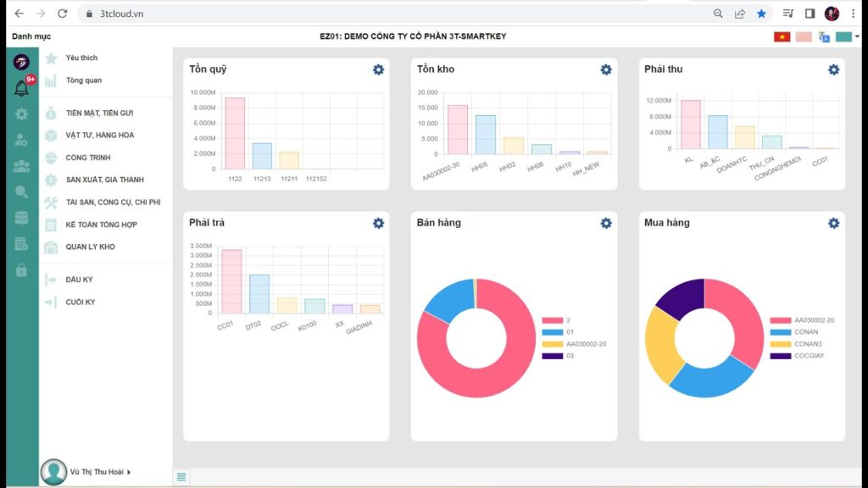Toggle legend item 2 in Bán hàng
This screenshot has width=868, height=488.
tap(556, 320)
